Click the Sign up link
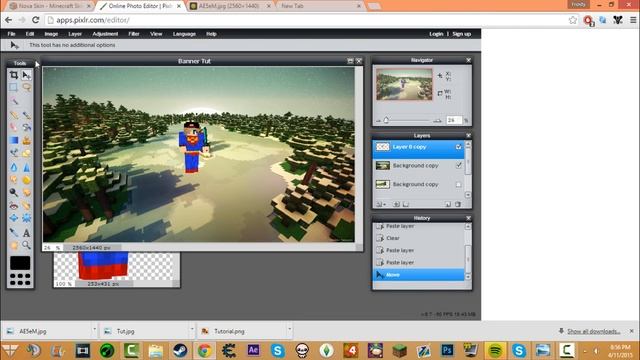 [462, 34]
